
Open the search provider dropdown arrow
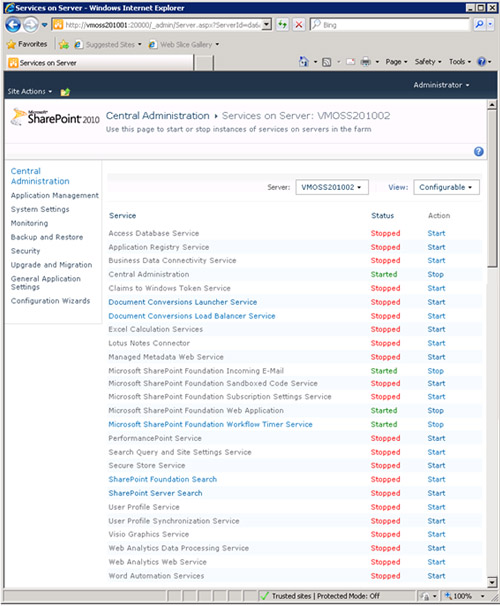(490, 25)
